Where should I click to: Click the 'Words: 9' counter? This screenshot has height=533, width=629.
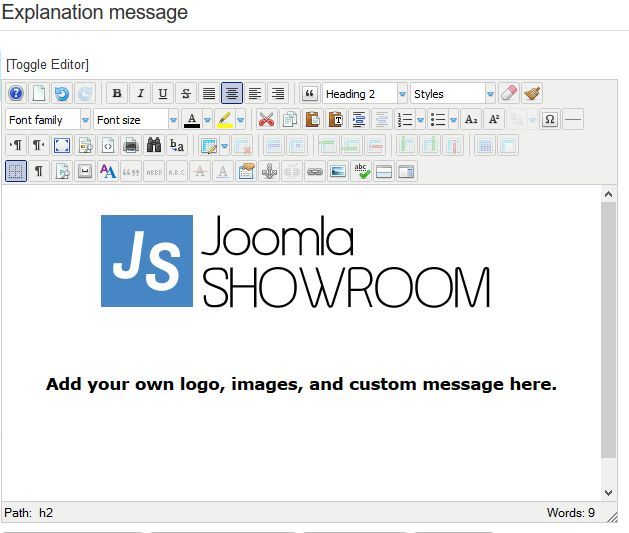pyautogui.click(x=570, y=513)
